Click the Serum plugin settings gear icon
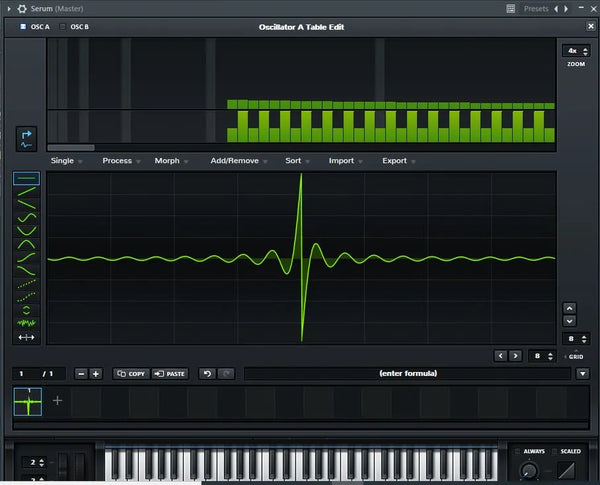Viewport: 600px width, 485px height. tap(21, 7)
